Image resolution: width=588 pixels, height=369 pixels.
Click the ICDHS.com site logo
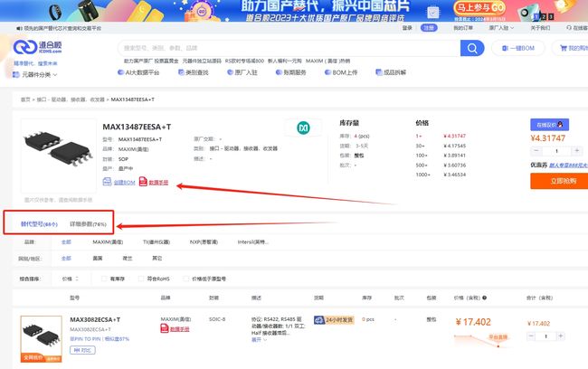click(x=37, y=47)
